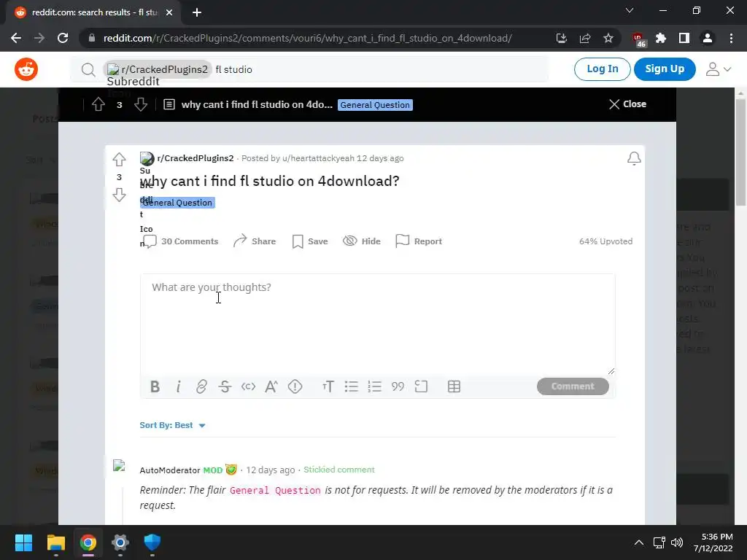The image size is (747, 560).
Task: Open the u/heartattackyeah user profile
Action: pos(318,158)
